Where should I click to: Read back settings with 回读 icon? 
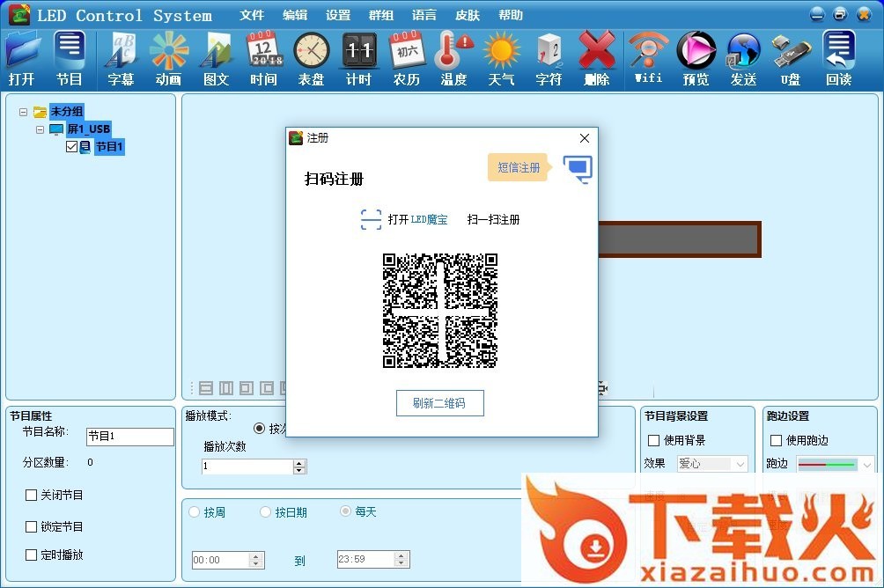[839, 59]
